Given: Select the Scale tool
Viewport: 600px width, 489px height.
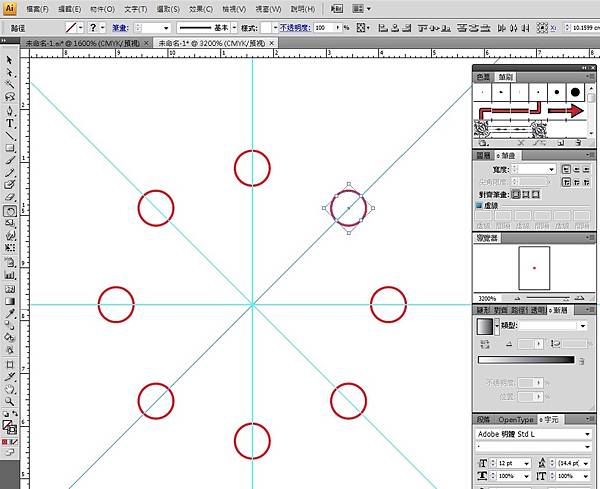Looking at the screenshot, I should tap(10, 223).
